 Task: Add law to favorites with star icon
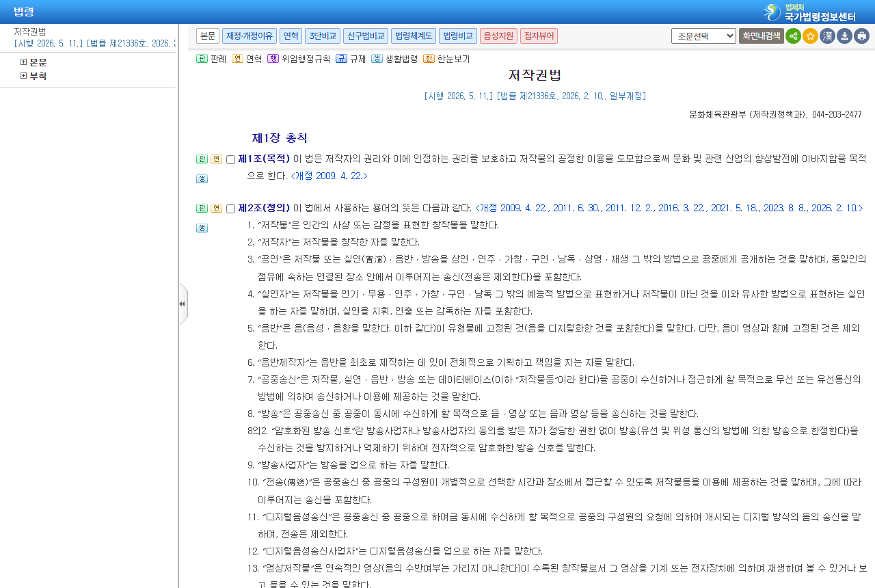pyautogui.click(x=810, y=36)
